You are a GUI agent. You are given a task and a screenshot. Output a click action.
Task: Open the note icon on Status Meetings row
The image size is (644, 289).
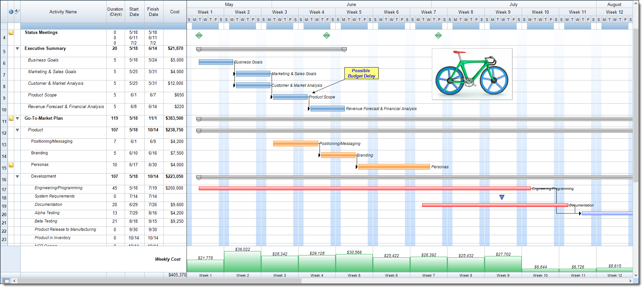click(11, 33)
